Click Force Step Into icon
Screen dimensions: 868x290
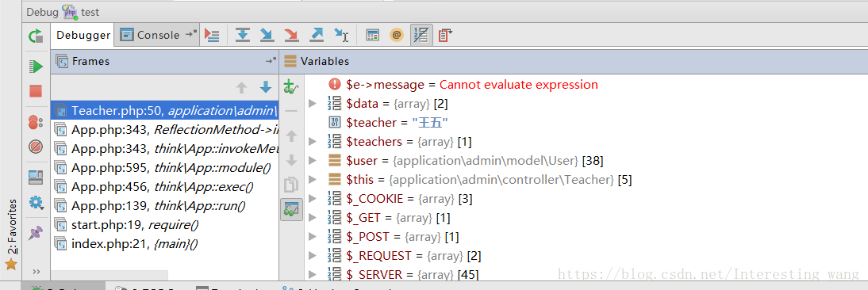[292, 36]
